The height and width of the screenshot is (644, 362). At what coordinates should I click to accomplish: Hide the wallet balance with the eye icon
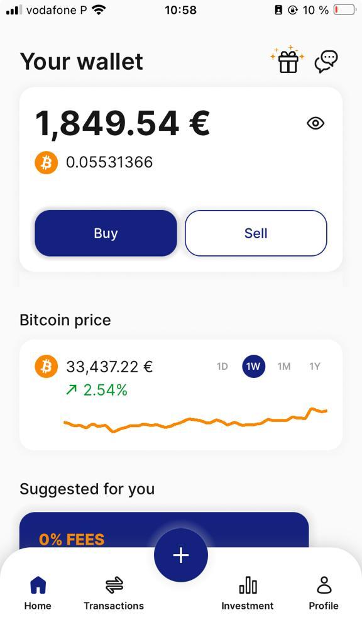pyautogui.click(x=315, y=123)
